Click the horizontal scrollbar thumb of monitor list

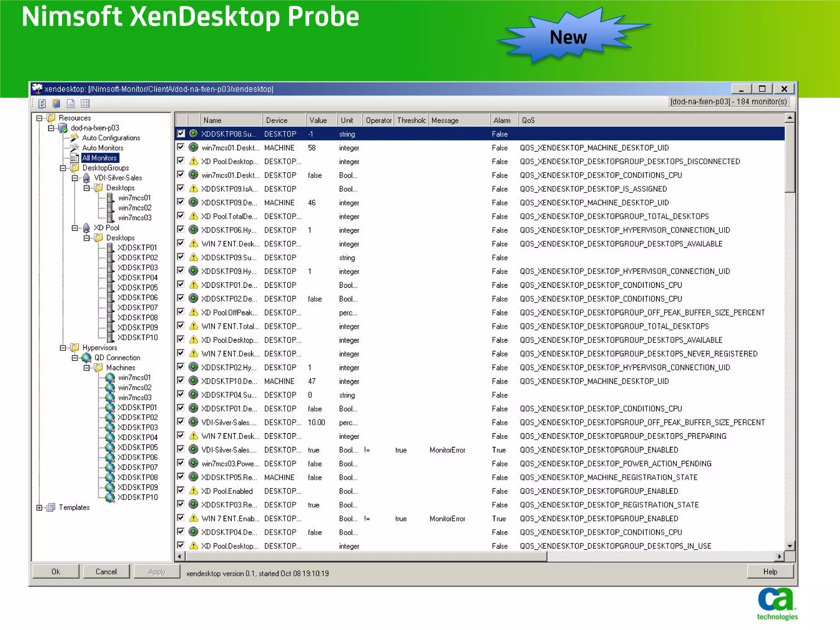click(366, 557)
